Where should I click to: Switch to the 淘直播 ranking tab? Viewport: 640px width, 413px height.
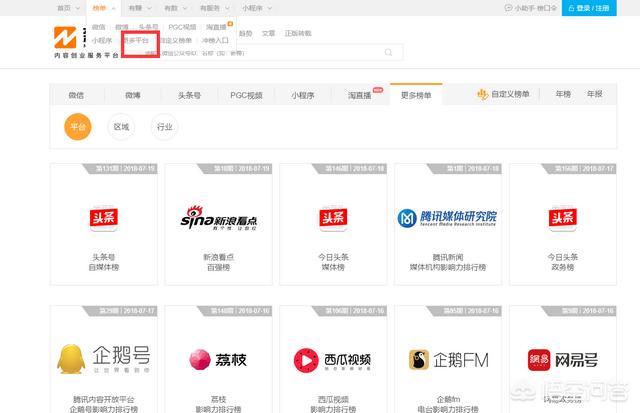[360, 95]
